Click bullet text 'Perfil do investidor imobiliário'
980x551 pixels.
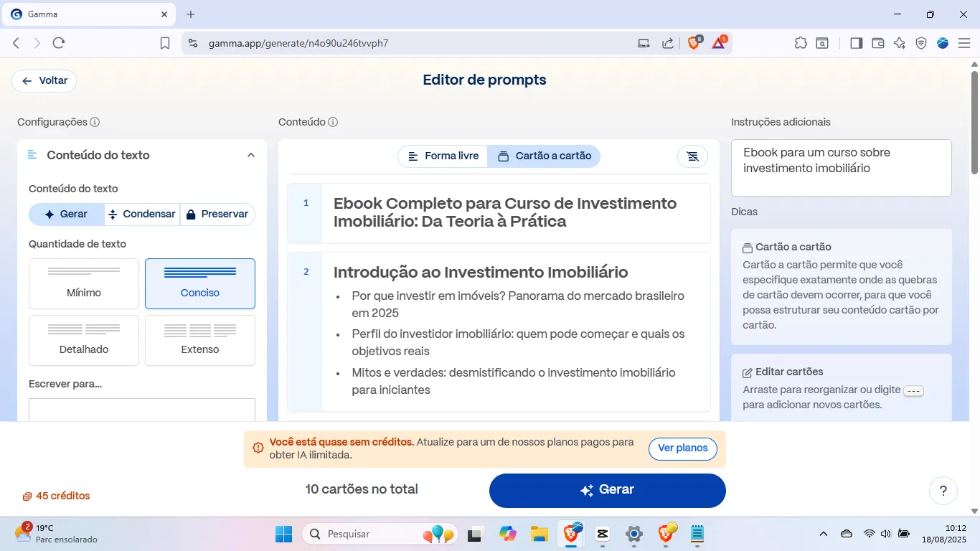[x=518, y=342]
